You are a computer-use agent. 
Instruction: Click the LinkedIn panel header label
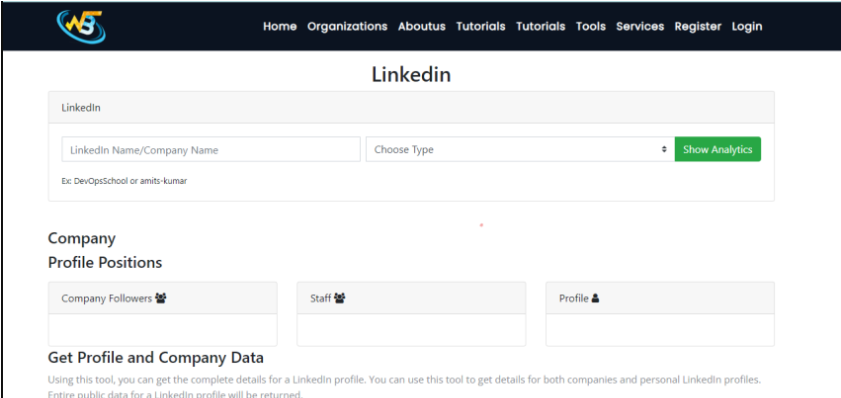click(81, 108)
